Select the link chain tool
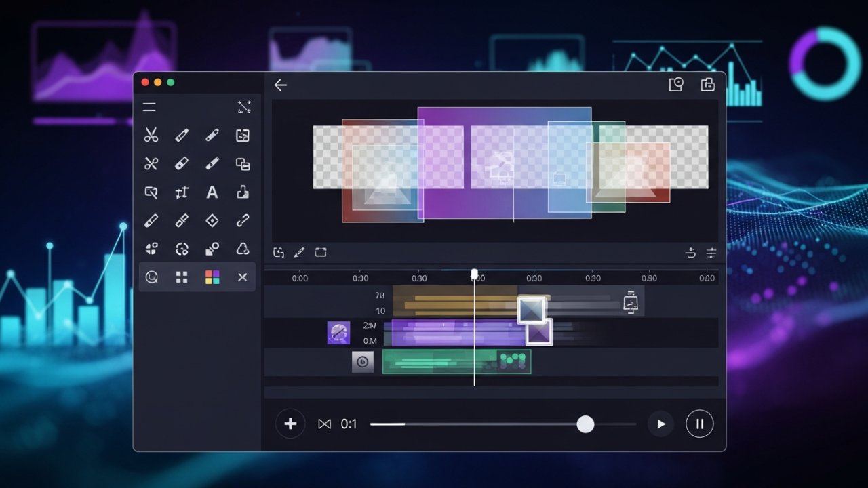This screenshot has width=868, height=488. [243, 221]
